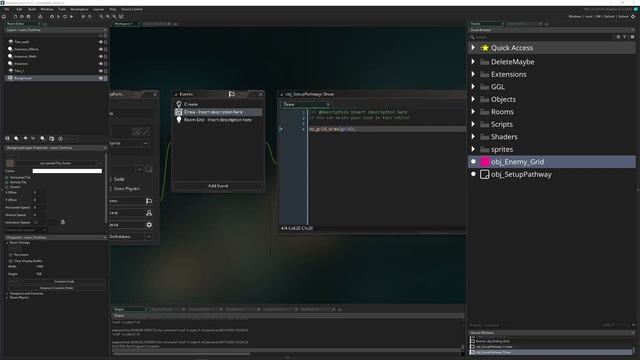Click the Creation Code button

(x=64, y=282)
